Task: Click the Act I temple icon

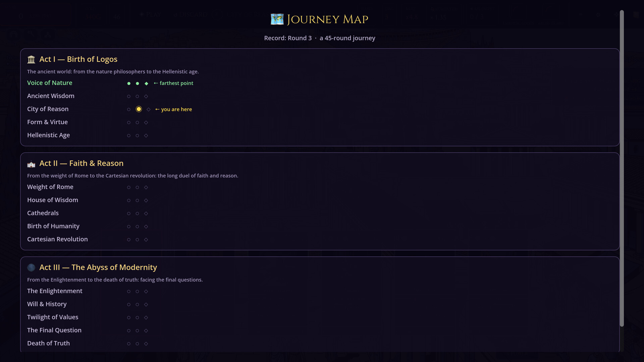Action: [31, 59]
